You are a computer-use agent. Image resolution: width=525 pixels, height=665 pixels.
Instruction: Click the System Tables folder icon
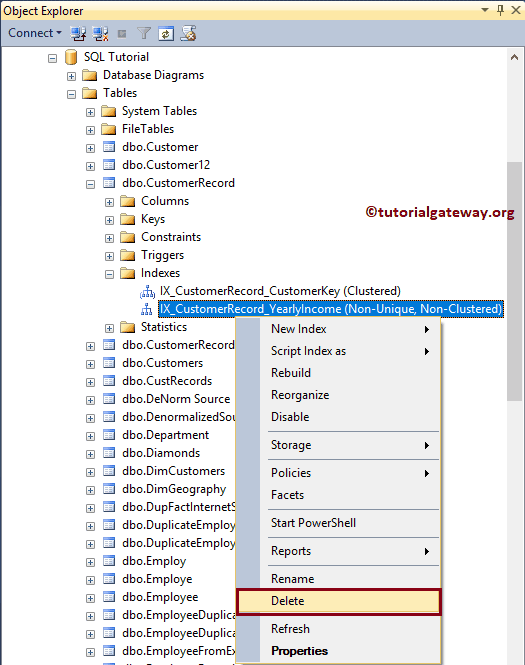click(109, 112)
